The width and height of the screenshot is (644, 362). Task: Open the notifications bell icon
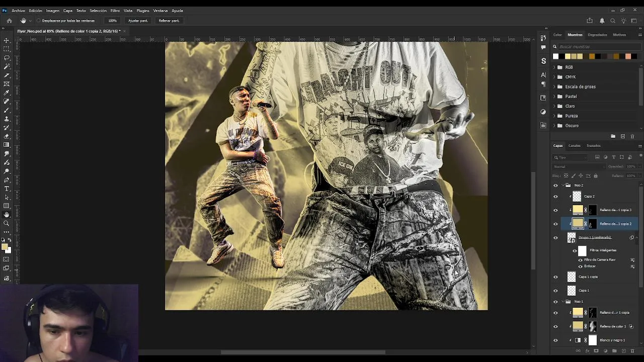(602, 21)
